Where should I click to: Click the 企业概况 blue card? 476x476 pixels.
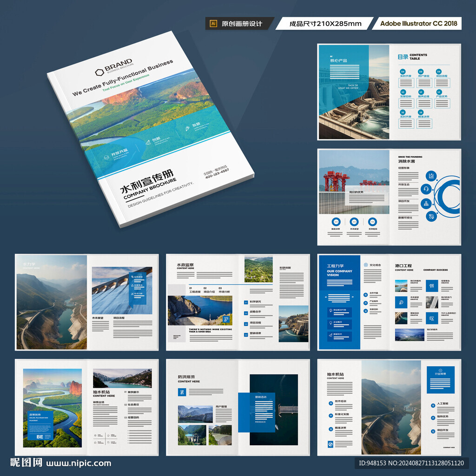coord(339,324)
